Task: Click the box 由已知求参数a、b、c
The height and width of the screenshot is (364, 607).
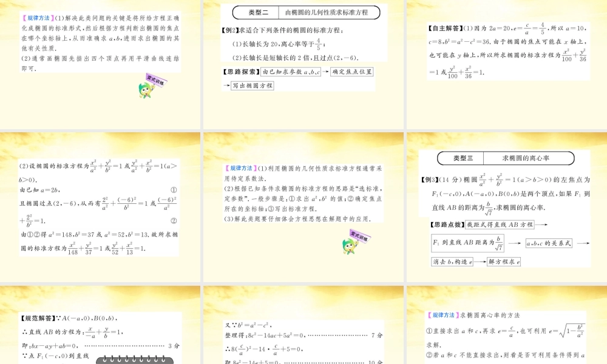Action: pyautogui.click(x=291, y=72)
